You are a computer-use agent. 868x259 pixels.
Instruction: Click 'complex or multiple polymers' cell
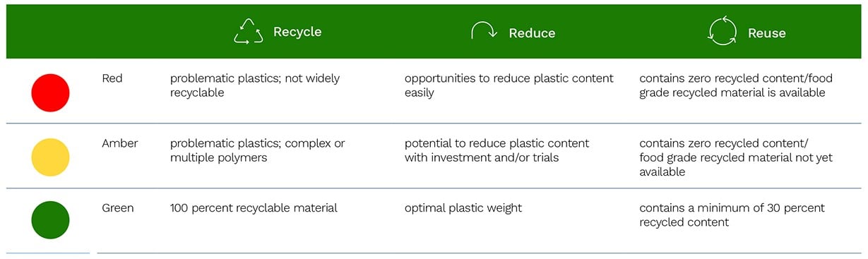[258, 150]
